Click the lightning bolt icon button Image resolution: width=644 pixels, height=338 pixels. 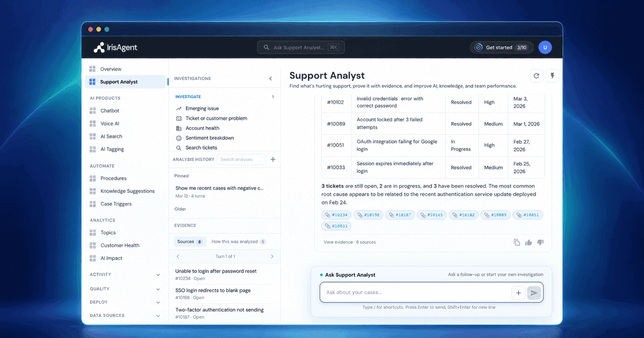pyautogui.click(x=553, y=76)
